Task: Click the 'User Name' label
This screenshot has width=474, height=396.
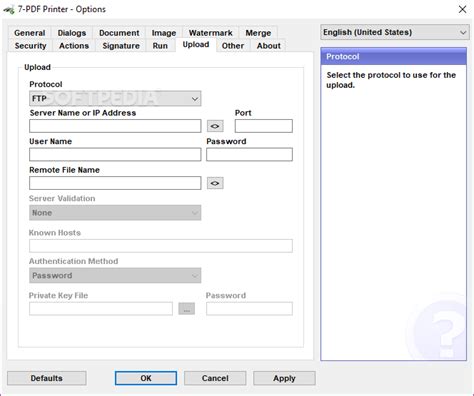Action: 50,141
